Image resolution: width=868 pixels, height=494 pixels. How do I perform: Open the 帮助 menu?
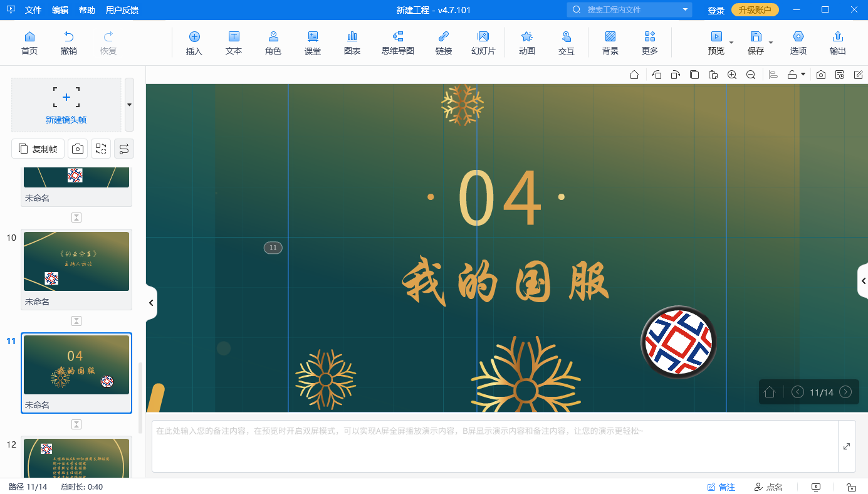click(87, 10)
